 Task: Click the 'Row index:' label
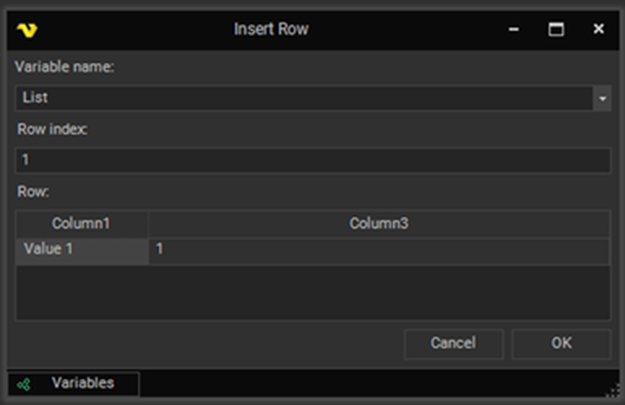tap(52, 129)
